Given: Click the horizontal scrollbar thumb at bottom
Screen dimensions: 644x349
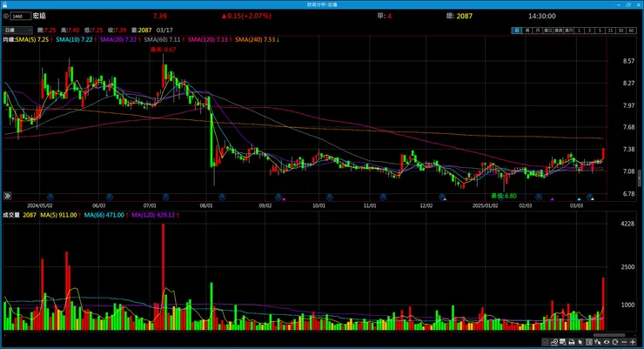Looking at the screenshot, I should [609, 335].
